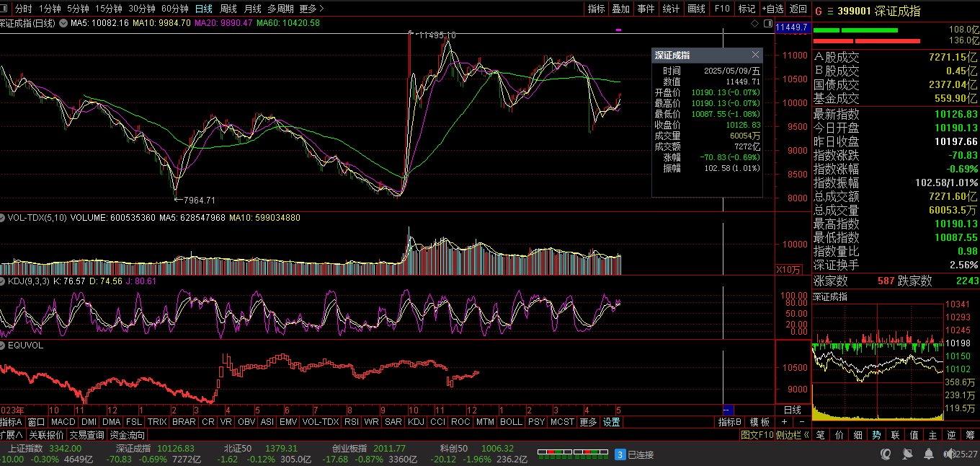Image resolution: width=980 pixels, height=466 pixels.
Task: Open 图文F10 link
Action: [x=757, y=435]
